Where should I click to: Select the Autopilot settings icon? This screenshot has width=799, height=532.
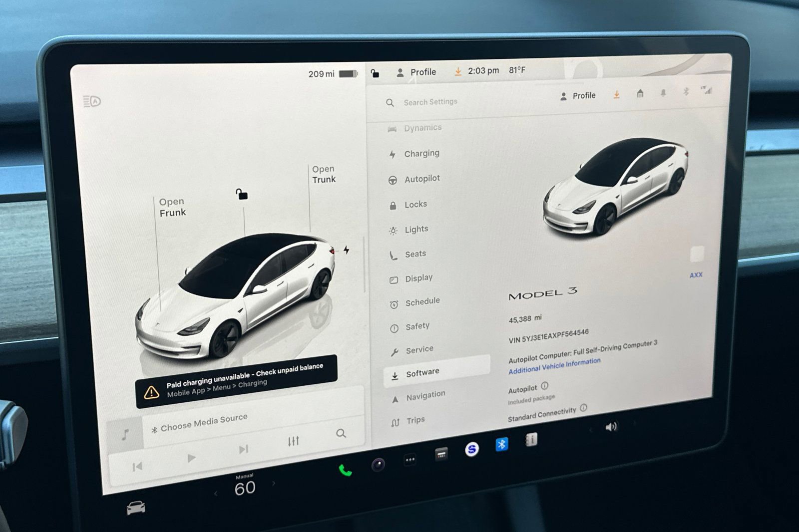[x=394, y=178]
